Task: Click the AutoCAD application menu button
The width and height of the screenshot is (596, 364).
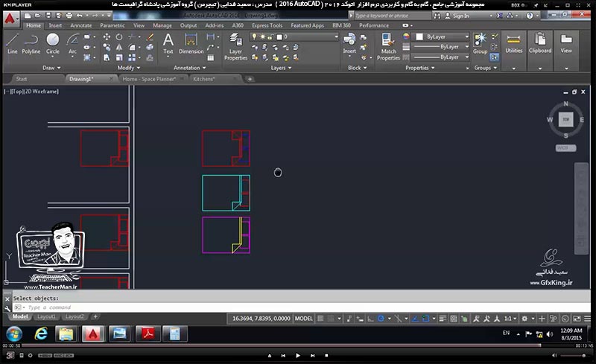Action: click(10, 19)
